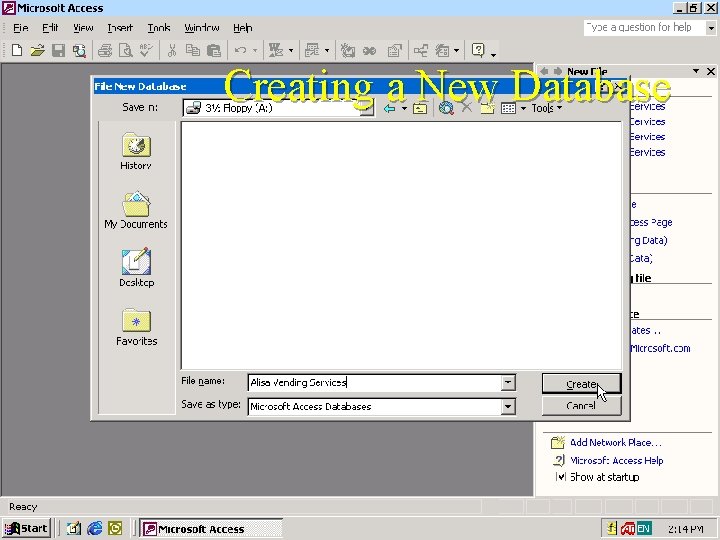The width and height of the screenshot is (720, 540).
Task: Open the back arrow history dropdown
Action: click(404, 108)
